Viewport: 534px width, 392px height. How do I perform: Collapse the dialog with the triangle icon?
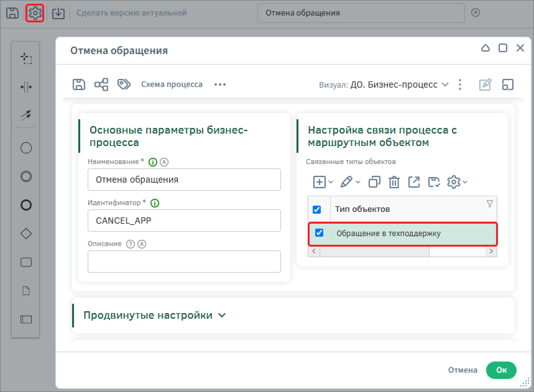486,48
